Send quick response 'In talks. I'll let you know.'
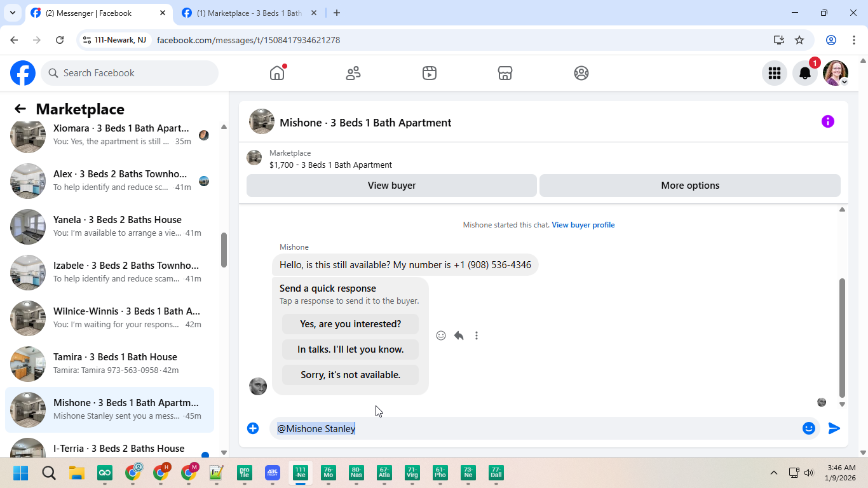Viewport: 868px width, 488px height. [x=351, y=349]
